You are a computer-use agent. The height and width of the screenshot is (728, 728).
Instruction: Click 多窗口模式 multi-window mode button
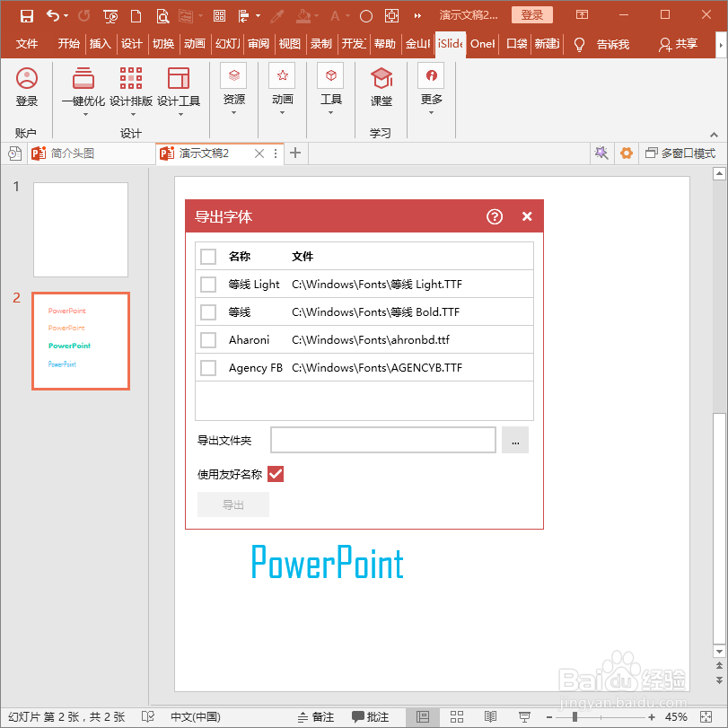pos(680,153)
